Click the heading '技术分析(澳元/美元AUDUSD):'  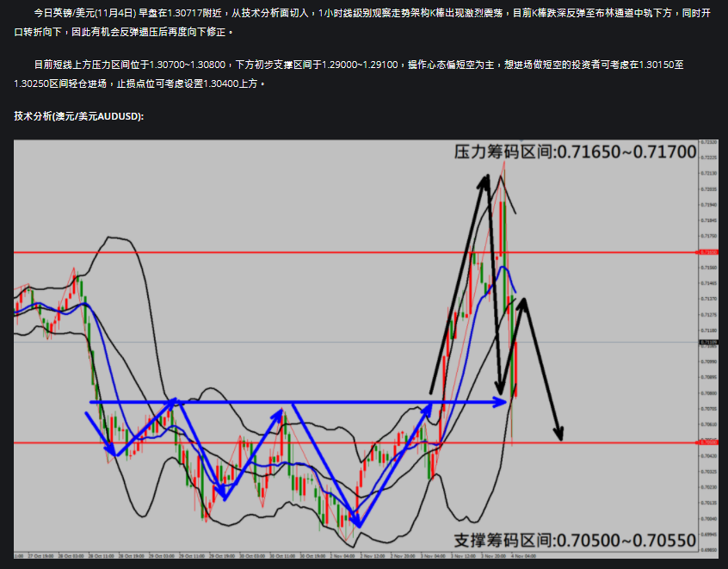79,116
